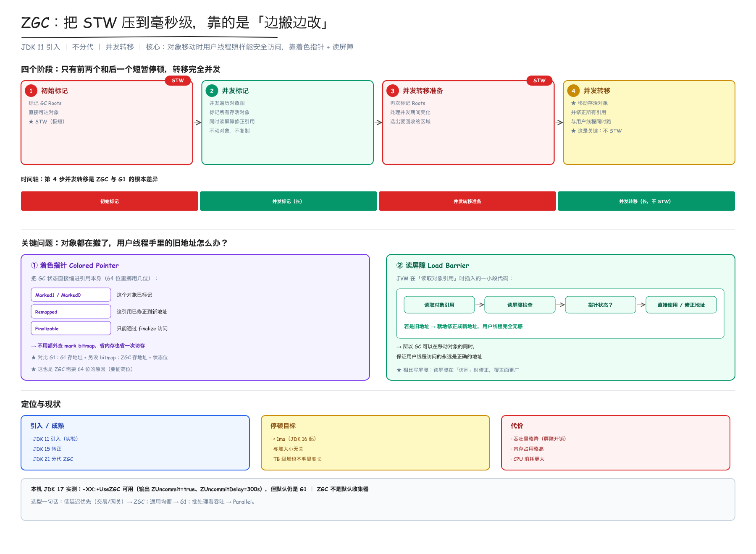Image resolution: width=756 pixels, height=554 pixels.
Task: Click the text ★ STW（极短）
Action: [47, 121]
